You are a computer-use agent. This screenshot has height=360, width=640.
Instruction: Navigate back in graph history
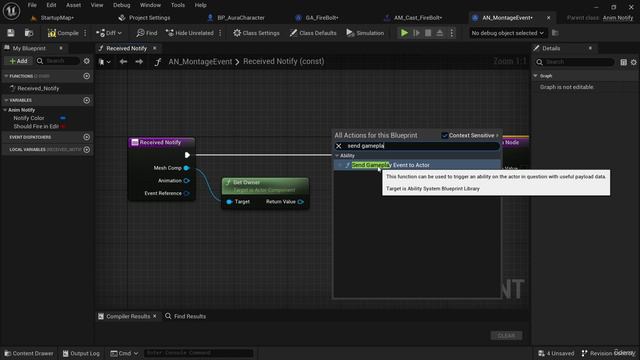pos(123,62)
